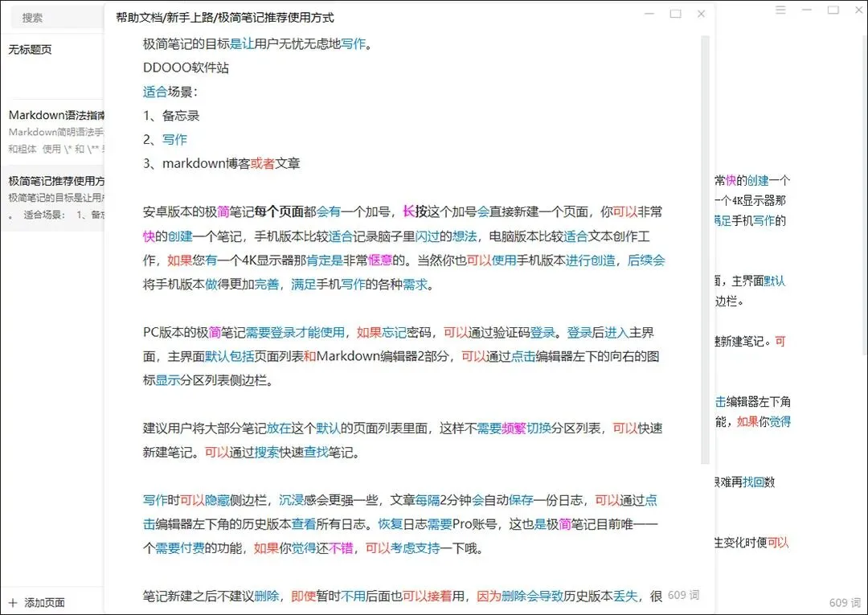Click the words "每隔2分钟"
The height and width of the screenshot is (615, 868).
click(443, 500)
